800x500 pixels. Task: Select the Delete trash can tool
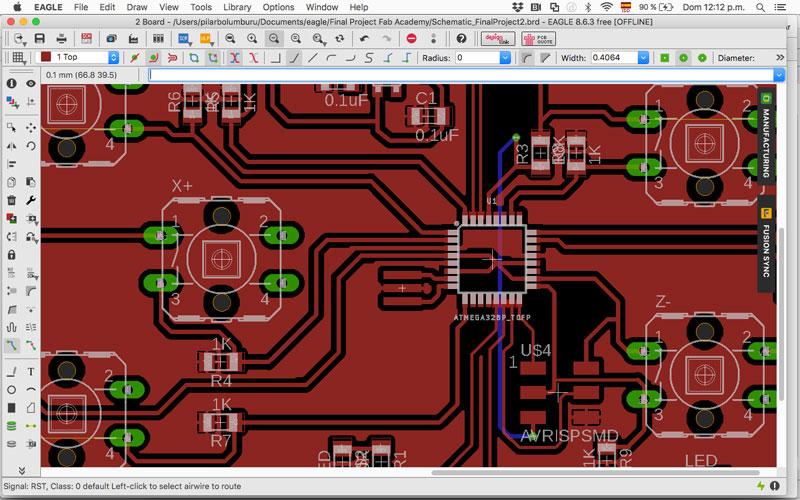pos(12,200)
